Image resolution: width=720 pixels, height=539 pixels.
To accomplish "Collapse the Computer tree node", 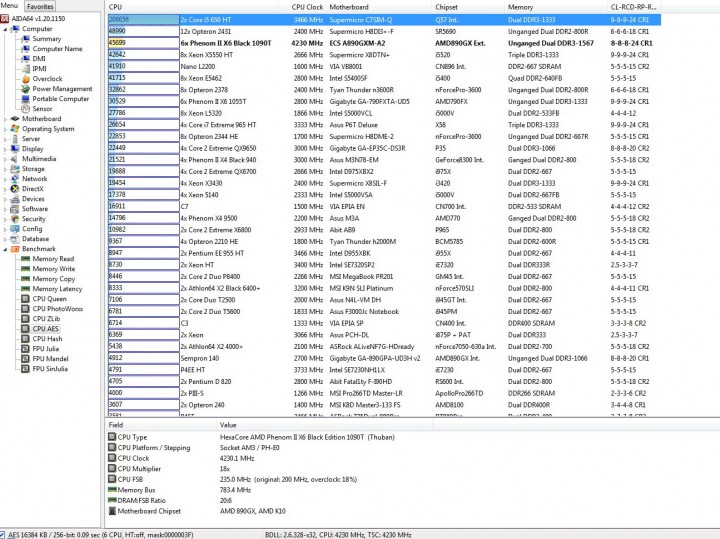I will (x=6, y=29).
